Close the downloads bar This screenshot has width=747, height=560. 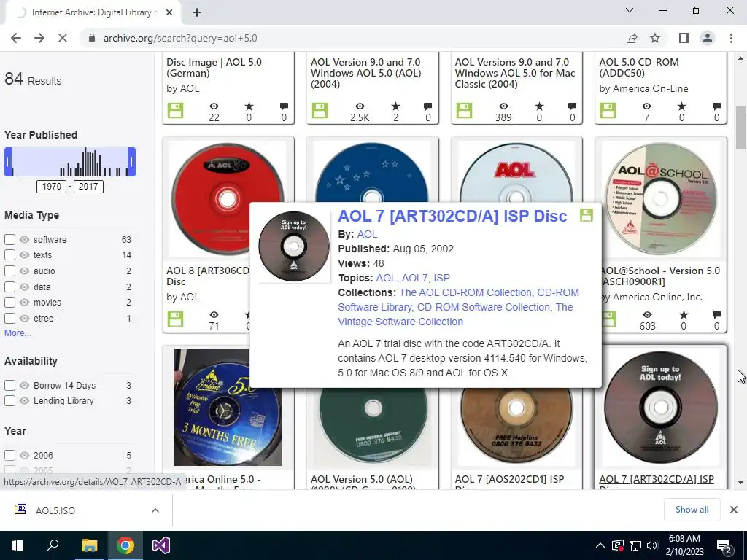734,510
